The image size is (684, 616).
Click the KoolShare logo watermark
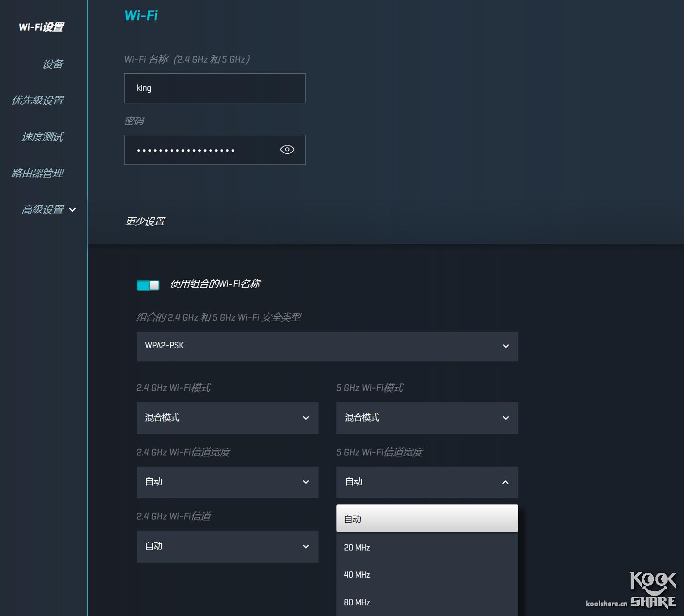click(652, 589)
